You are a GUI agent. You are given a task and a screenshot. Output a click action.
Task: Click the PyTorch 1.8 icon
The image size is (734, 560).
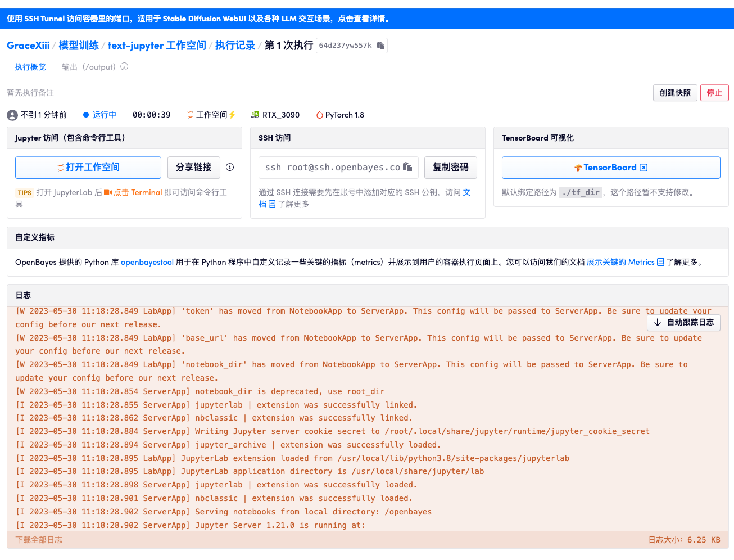point(319,115)
